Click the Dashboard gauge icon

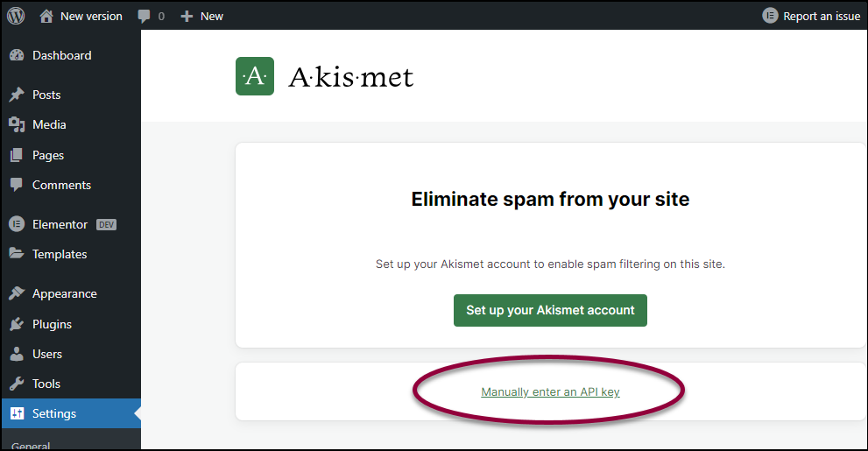[x=17, y=55]
